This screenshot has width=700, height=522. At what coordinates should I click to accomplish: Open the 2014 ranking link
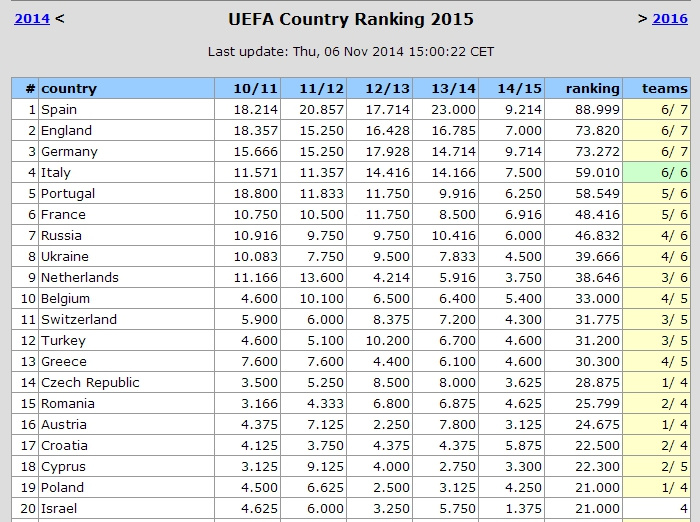click(x=32, y=19)
